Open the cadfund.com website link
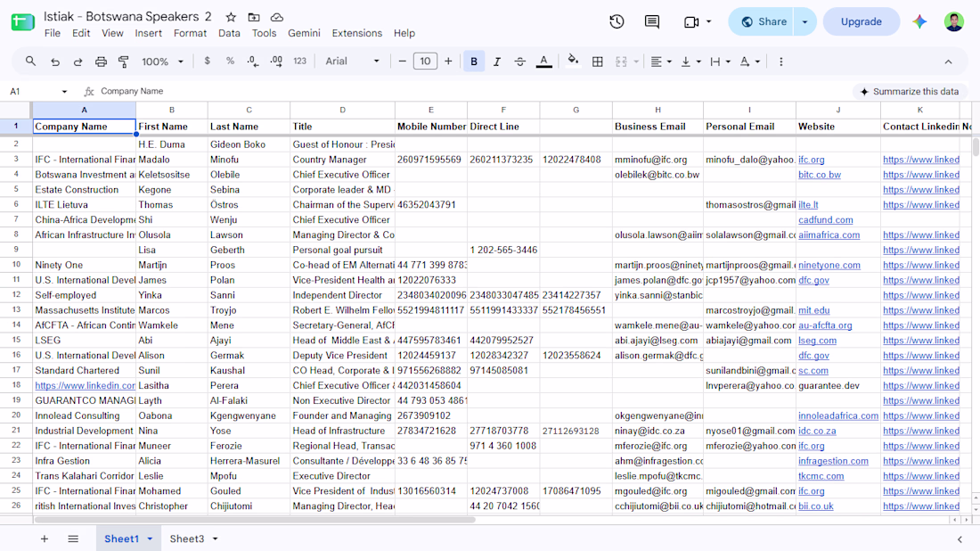This screenshot has height=551, width=980. pyautogui.click(x=825, y=219)
